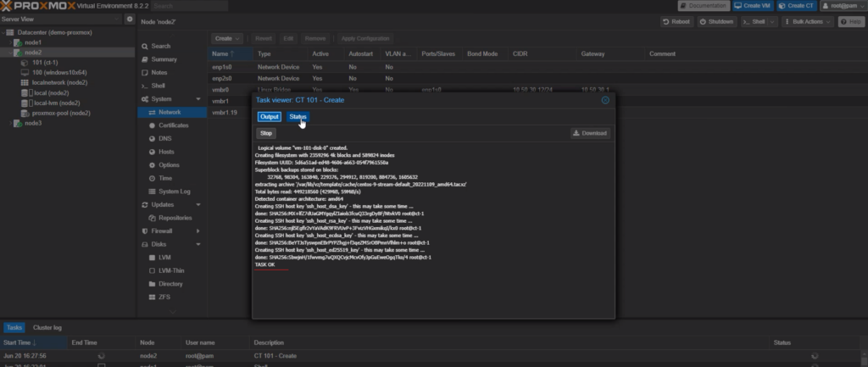868x367 pixels.
Task: Click the ZFS grid icon
Action: [x=153, y=297]
